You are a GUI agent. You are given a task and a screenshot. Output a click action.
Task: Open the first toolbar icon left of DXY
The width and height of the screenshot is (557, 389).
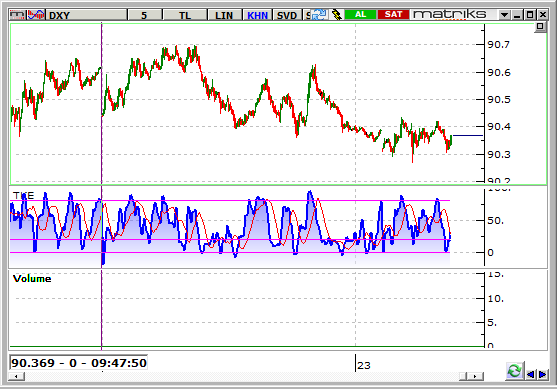click(x=18, y=15)
